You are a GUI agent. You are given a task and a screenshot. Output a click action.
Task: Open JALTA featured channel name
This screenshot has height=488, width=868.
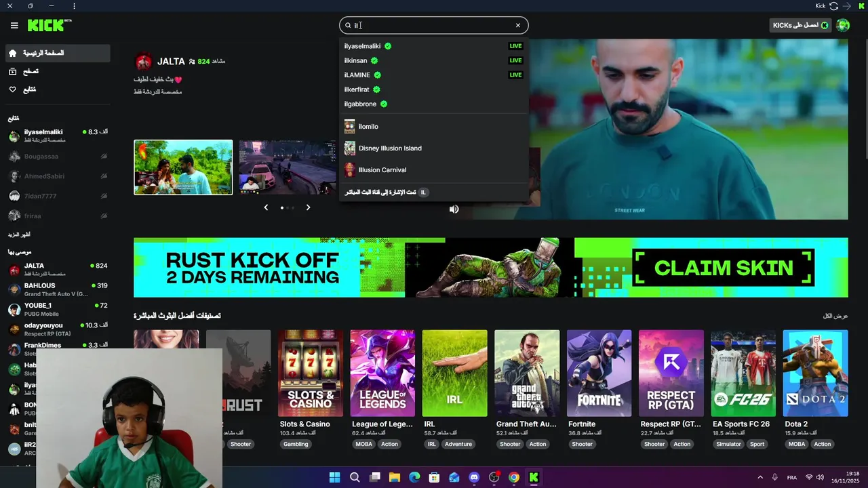pyautogui.click(x=171, y=61)
